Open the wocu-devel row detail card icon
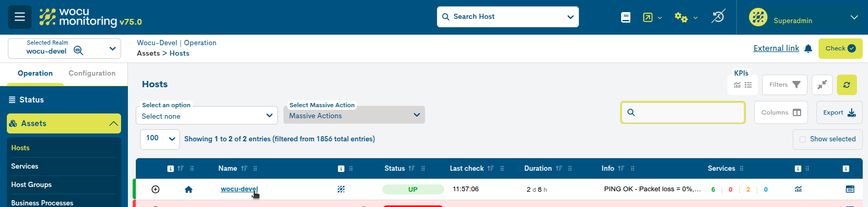868x207 pixels. (x=850, y=189)
